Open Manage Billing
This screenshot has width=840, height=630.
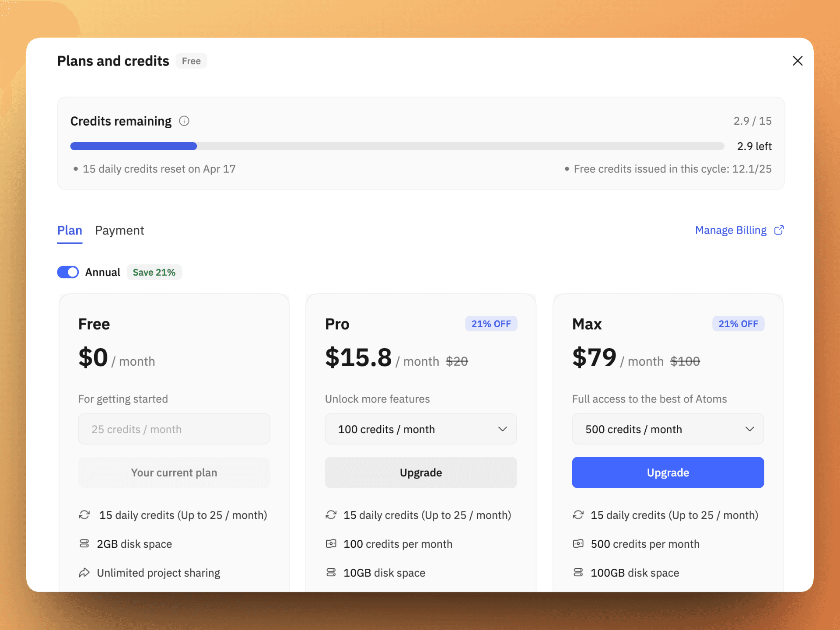point(730,230)
